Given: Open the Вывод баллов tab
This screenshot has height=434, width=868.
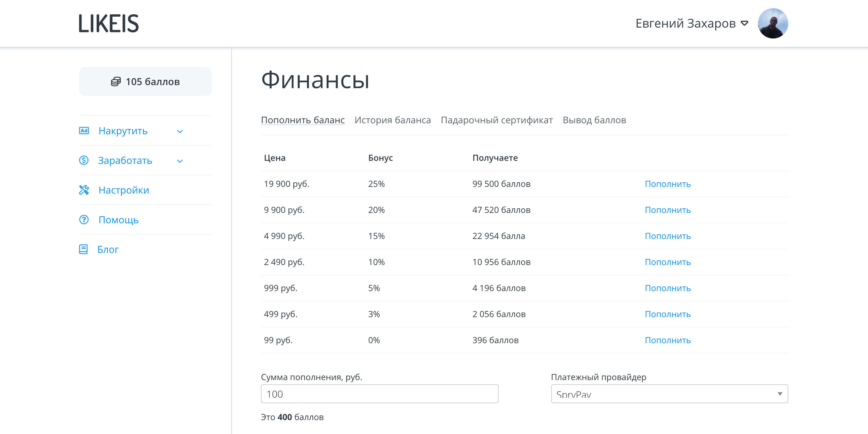Looking at the screenshot, I should (x=594, y=120).
